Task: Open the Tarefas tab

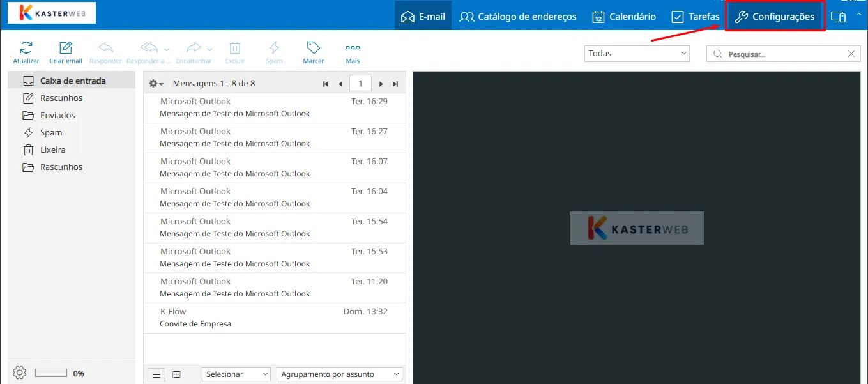Action: [x=695, y=17]
